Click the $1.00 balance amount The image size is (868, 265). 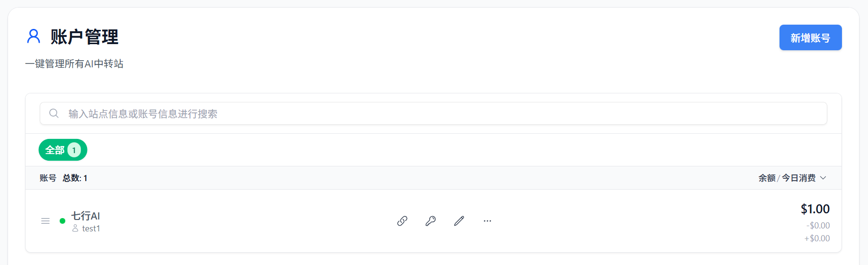[815, 209]
